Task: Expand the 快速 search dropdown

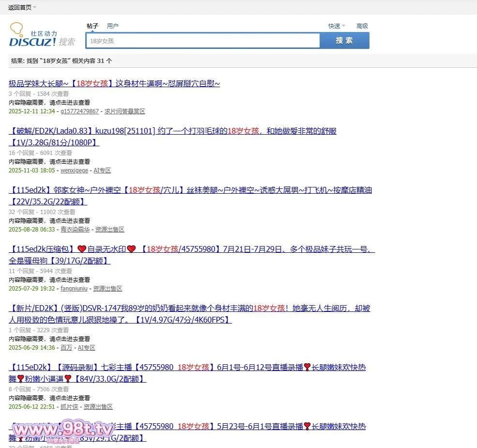Action: pyautogui.click(x=336, y=26)
